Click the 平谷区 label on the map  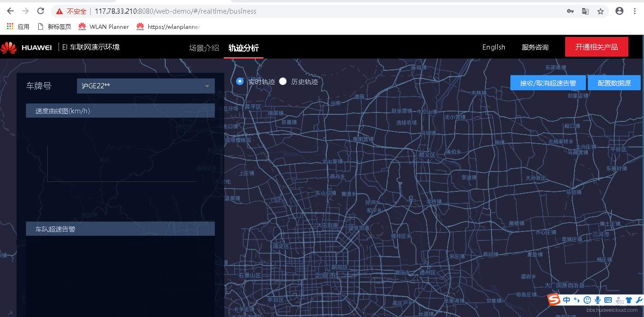tap(618, 149)
